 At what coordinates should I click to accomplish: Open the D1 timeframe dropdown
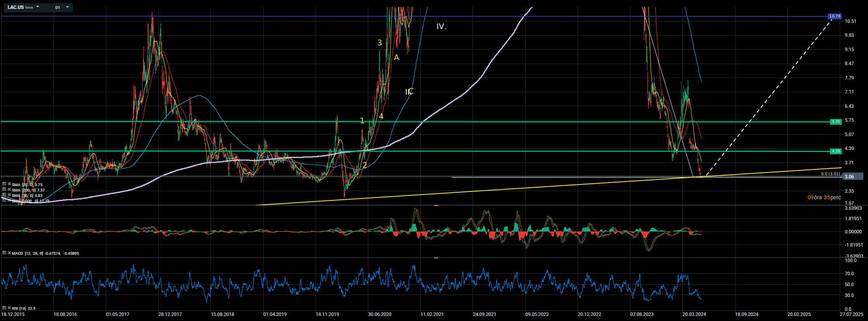pos(67,7)
